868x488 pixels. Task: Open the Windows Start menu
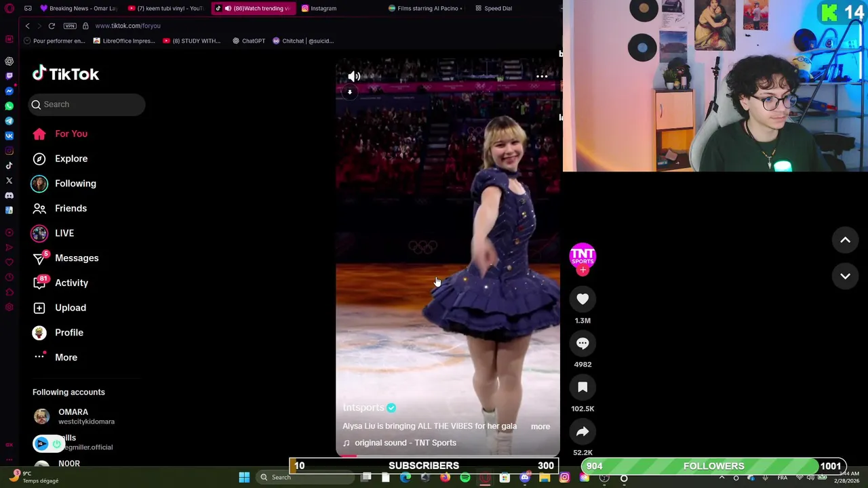click(244, 477)
